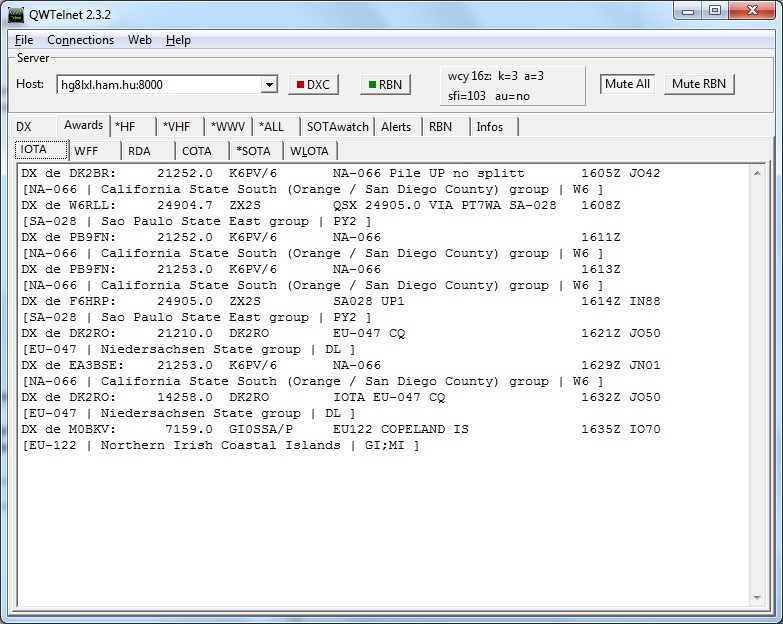The height and width of the screenshot is (624, 783).
Task: Open the Connections menu
Action: pyautogui.click(x=80, y=40)
